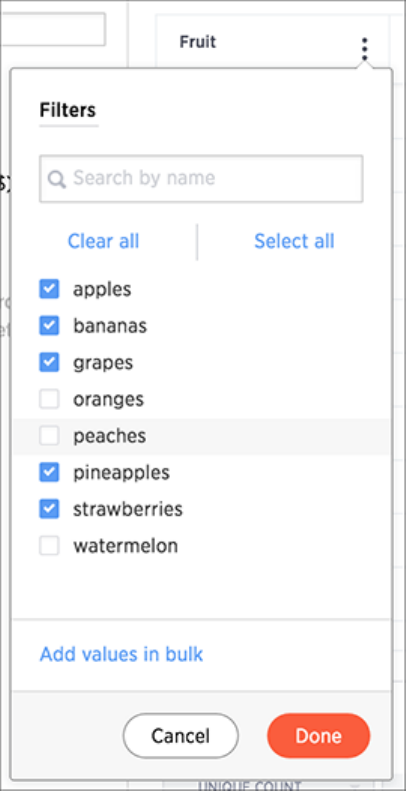Click the search magnifier icon
Screen dimensions: 406x791
point(56,179)
